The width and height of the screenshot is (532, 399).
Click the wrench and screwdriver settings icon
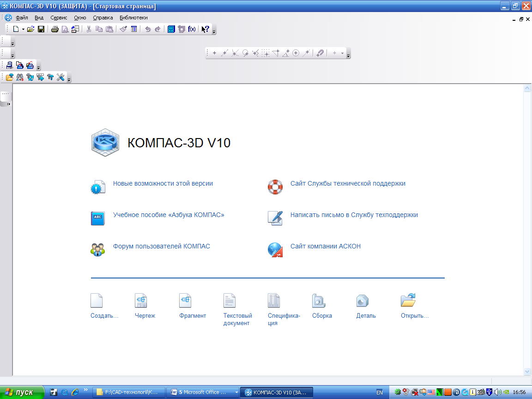[60, 78]
